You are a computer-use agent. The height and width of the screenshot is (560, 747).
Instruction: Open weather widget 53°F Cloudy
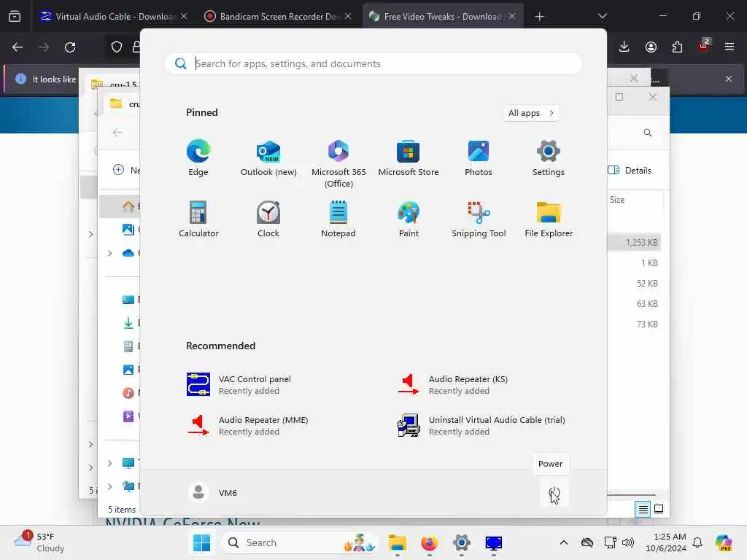[39, 542]
